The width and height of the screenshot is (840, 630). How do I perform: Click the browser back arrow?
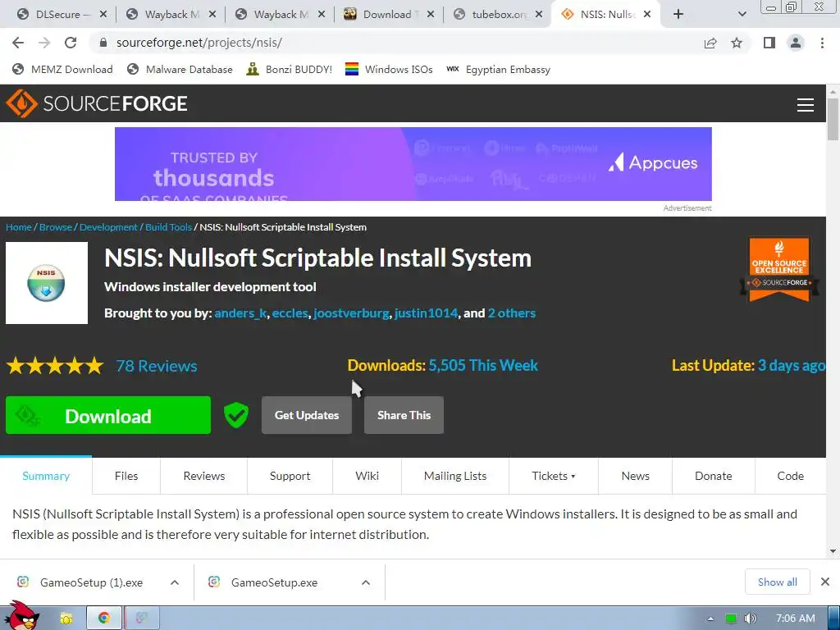(x=18, y=43)
